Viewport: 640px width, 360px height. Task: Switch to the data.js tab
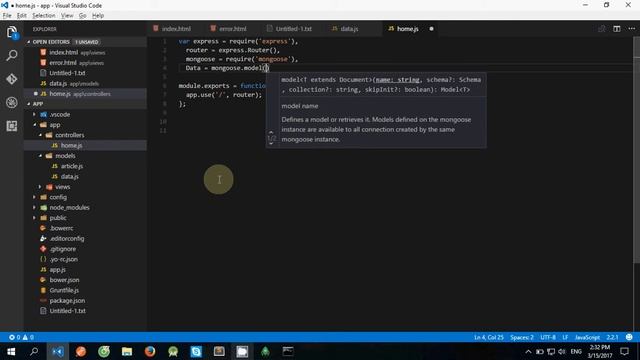coord(349,29)
